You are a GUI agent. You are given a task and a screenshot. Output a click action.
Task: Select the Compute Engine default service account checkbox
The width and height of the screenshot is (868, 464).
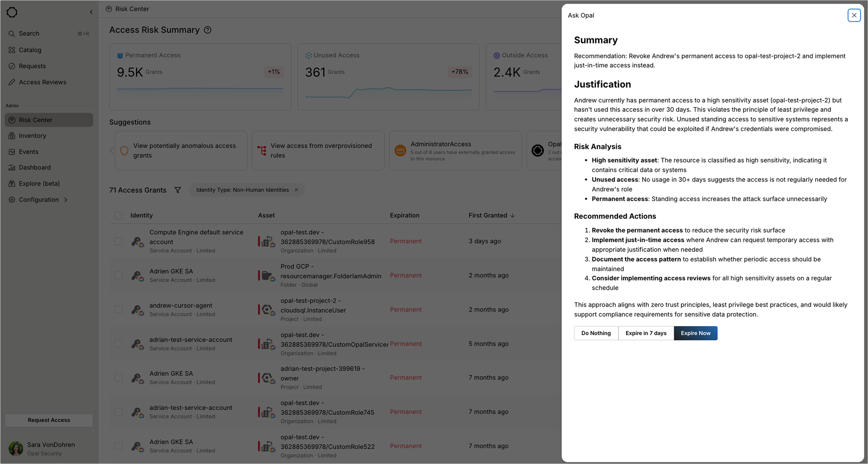(118, 241)
